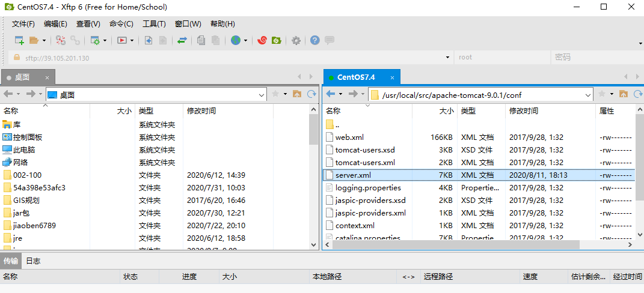This screenshot has height=293, width=644.
Task: Click the grey speech bubble feedback icon
Action: [329, 40]
